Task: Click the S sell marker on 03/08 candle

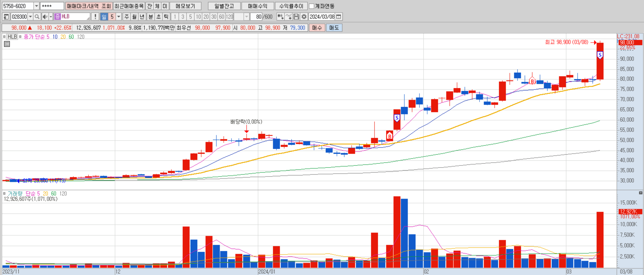Action: point(600,55)
